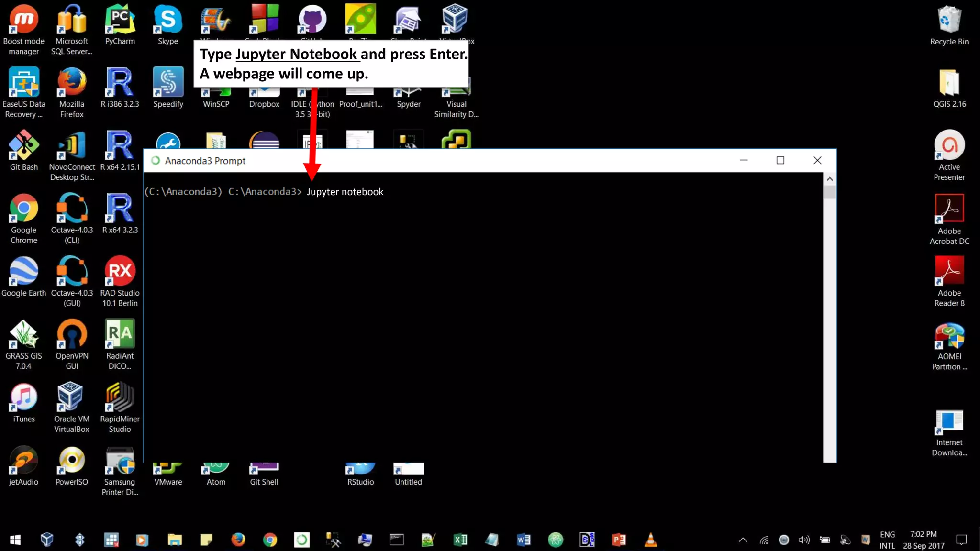The image size is (980, 551).
Task: Open VLC from the taskbar
Action: pyautogui.click(x=650, y=540)
